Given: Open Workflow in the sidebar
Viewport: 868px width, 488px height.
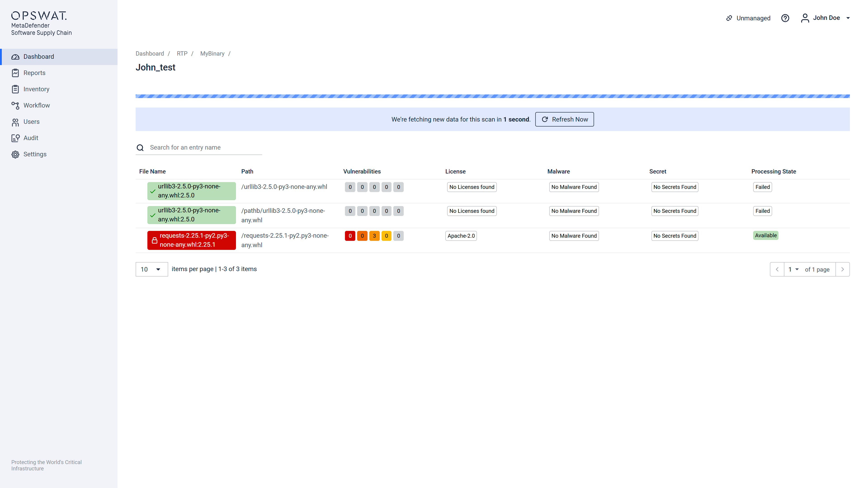Looking at the screenshot, I should [59, 106].
